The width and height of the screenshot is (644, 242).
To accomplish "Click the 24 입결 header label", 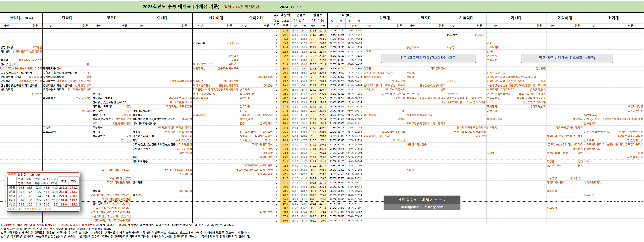I will click(299, 21).
